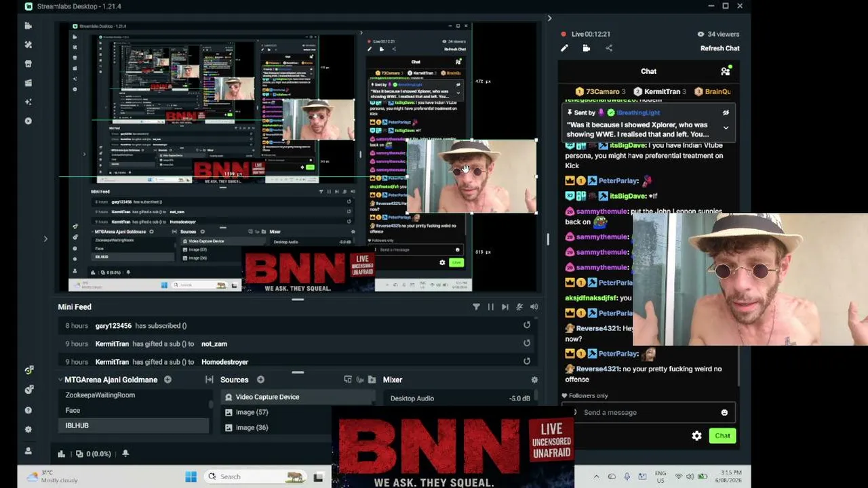
Task: Show hidden system tray icons
Action: click(596, 476)
